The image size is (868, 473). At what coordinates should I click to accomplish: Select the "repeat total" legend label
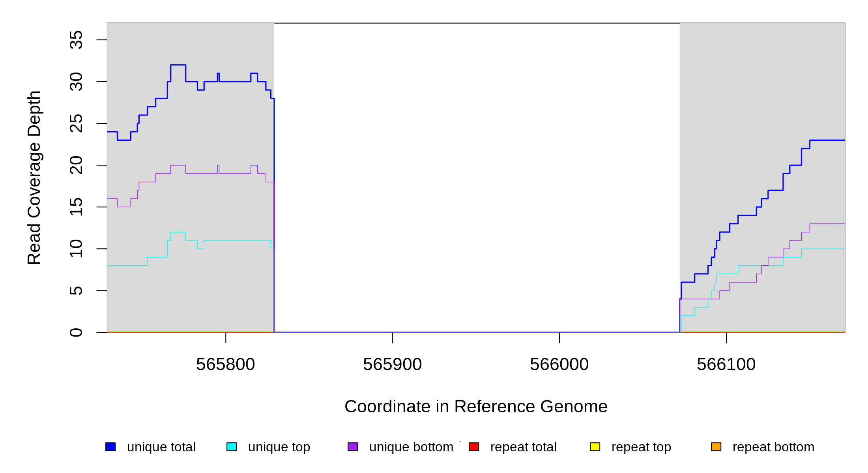click(523, 447)
